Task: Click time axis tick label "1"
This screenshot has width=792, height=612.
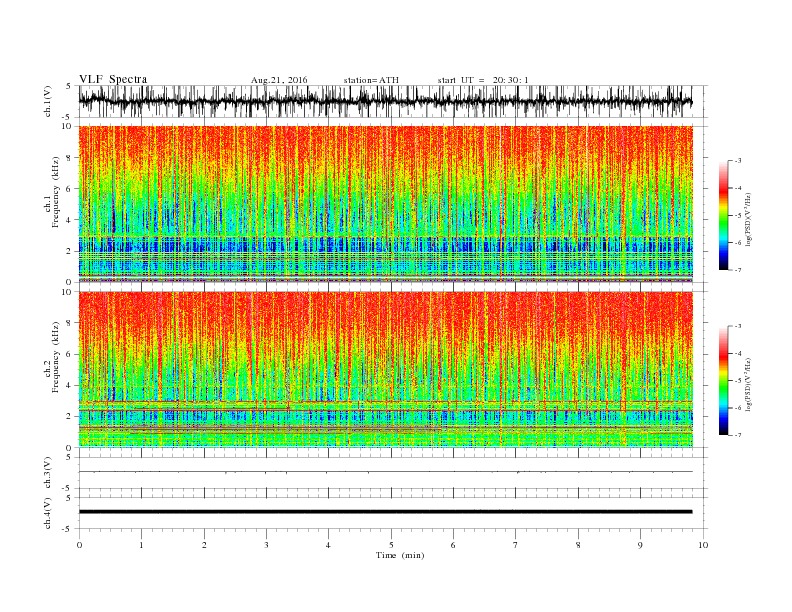Action: (x=141, y=545)
